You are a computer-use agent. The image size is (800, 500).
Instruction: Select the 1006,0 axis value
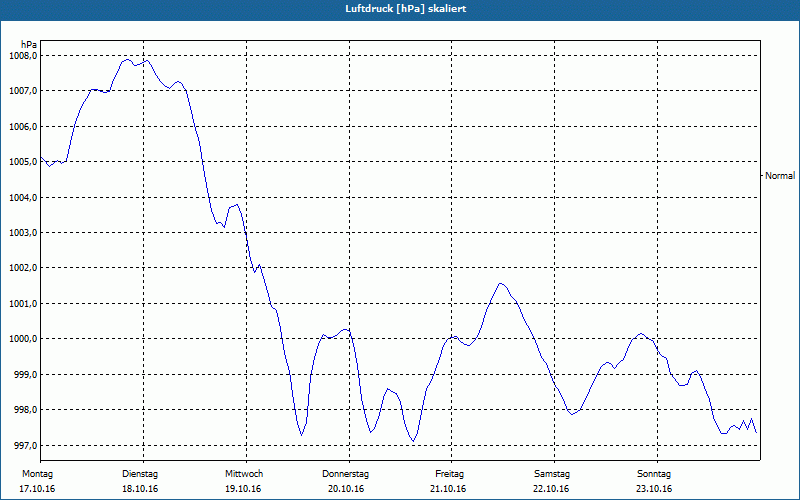pyautogui.click(x=23, y=127)
